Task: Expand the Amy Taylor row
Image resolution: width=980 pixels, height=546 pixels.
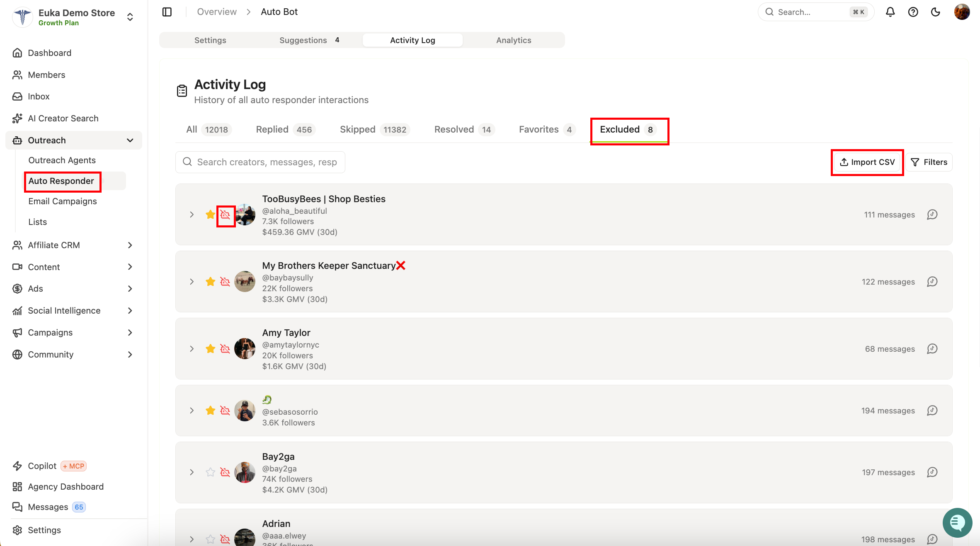Action: [x=192, y=349]
